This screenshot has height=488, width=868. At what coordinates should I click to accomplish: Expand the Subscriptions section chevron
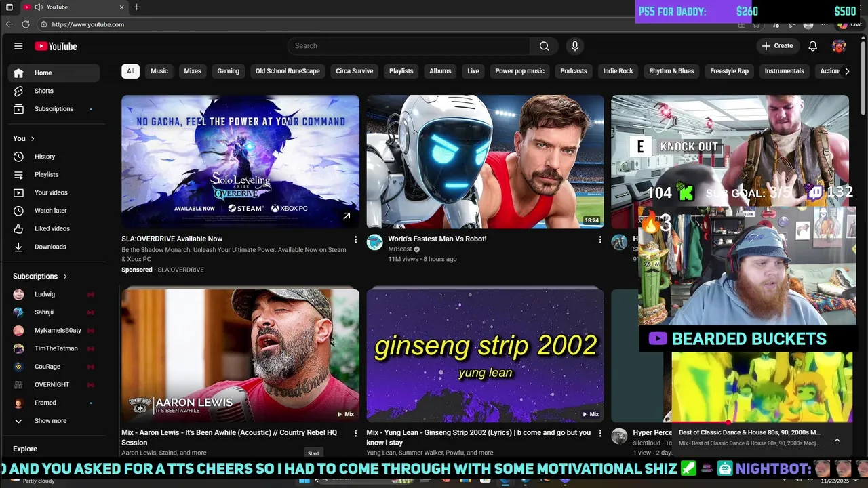65,277
